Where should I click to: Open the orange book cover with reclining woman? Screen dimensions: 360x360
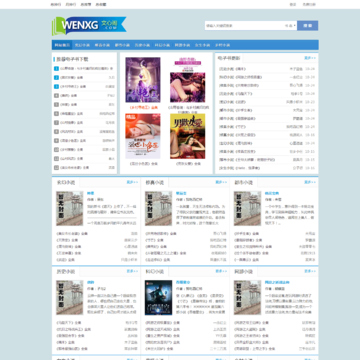tap(143, 136)
